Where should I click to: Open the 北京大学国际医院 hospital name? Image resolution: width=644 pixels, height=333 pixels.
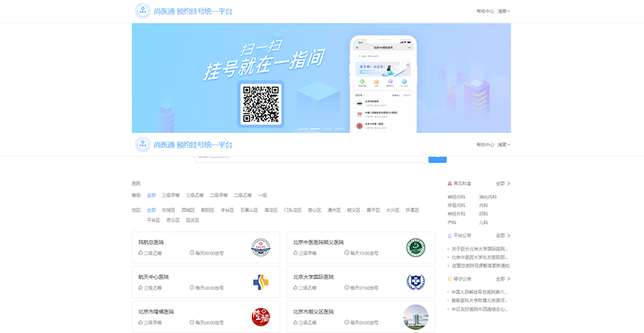[313, 277]
